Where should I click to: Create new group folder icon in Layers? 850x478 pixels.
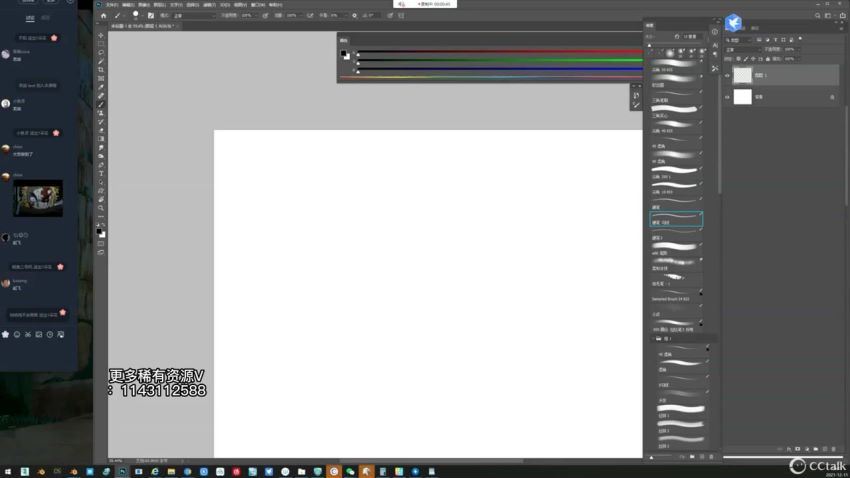816,449
